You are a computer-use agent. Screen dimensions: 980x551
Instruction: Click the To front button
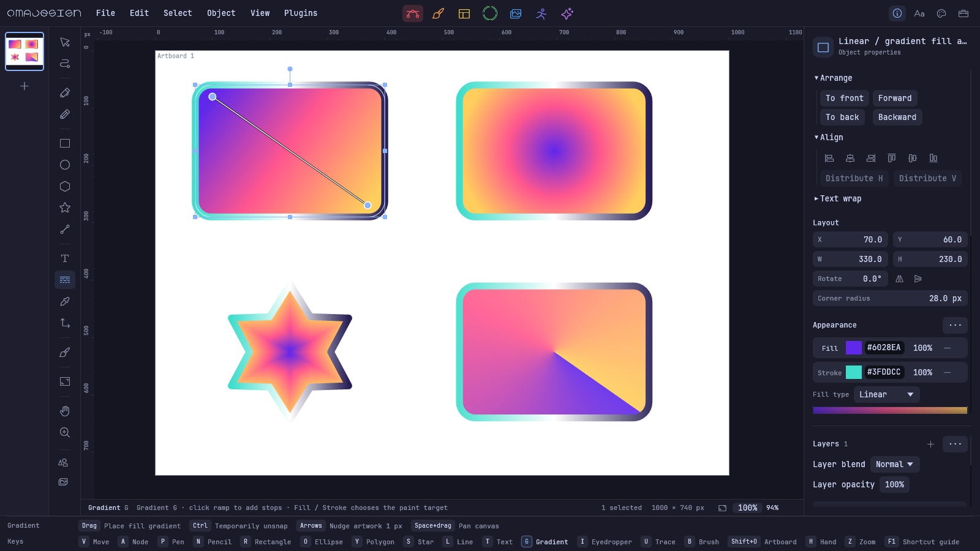click(x=844, y=98)
